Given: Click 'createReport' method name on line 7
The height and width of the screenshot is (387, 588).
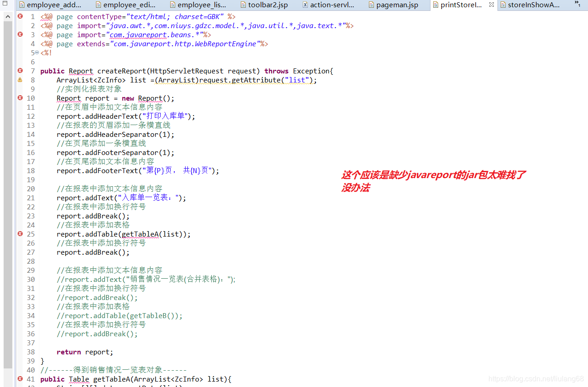Looking at the screenshot, I should (x=122, y=71).
